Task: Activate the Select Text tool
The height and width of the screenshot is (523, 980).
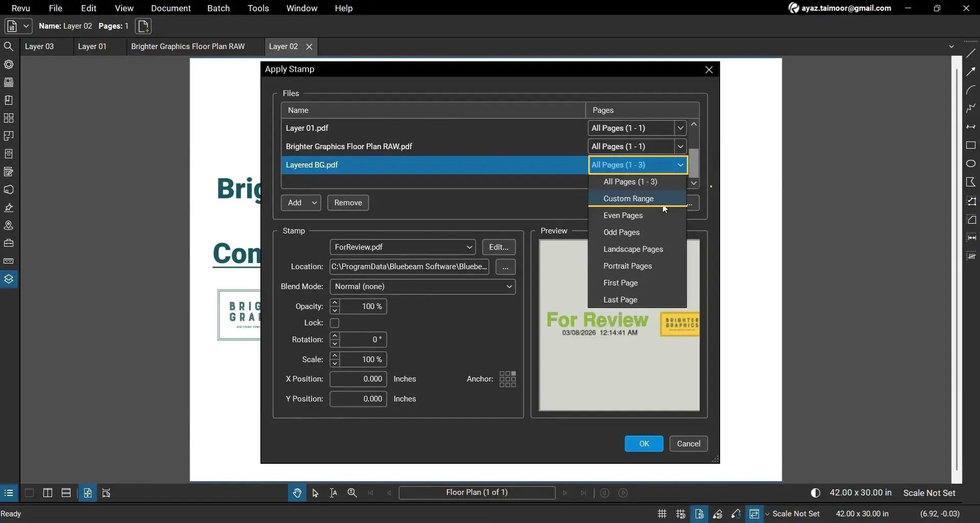Action: point(333,493)
